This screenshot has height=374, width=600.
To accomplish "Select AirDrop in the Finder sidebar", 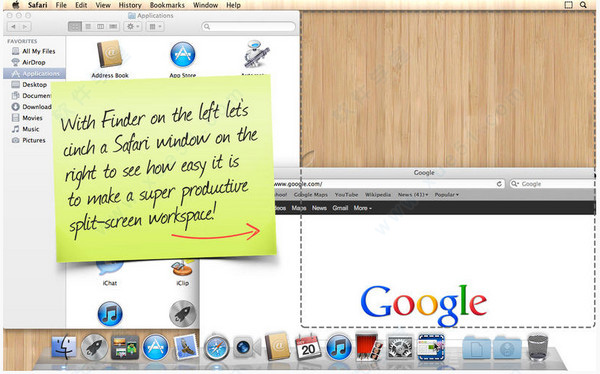I will (x=34, y=62).
